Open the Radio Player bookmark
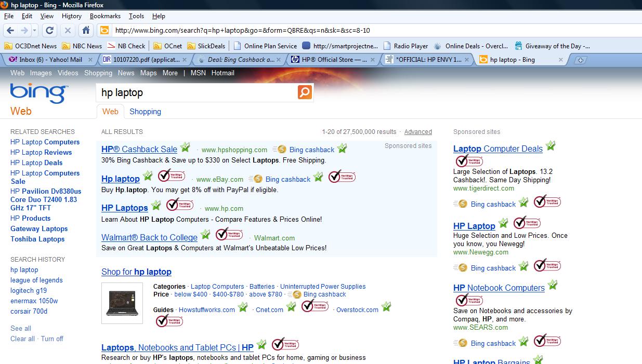 (x=406, y=46)
